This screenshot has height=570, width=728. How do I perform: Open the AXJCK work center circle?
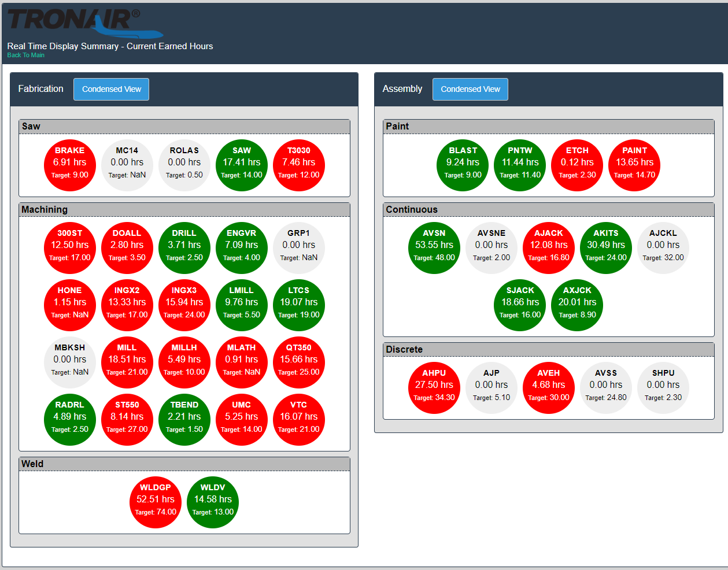point(578,305)
